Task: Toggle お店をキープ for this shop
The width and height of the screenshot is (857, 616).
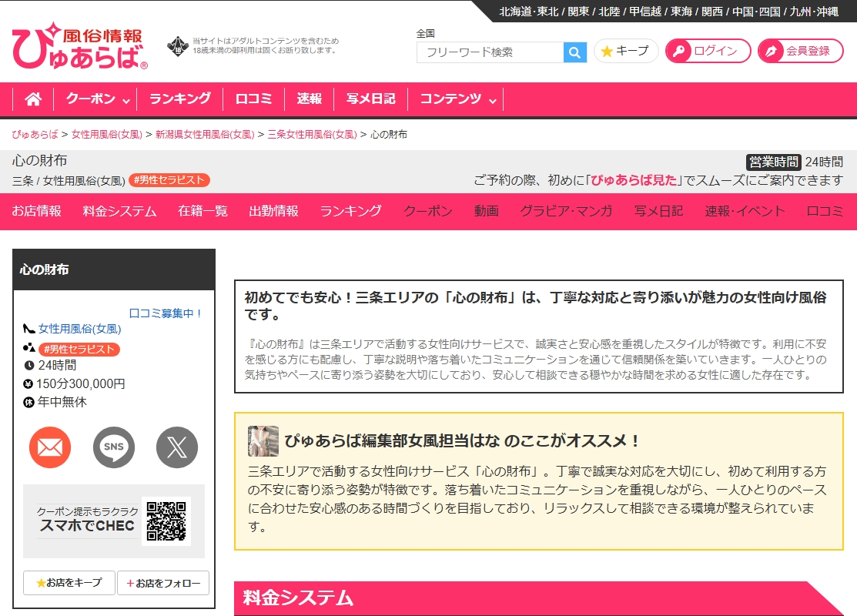Action: [69, 583]
